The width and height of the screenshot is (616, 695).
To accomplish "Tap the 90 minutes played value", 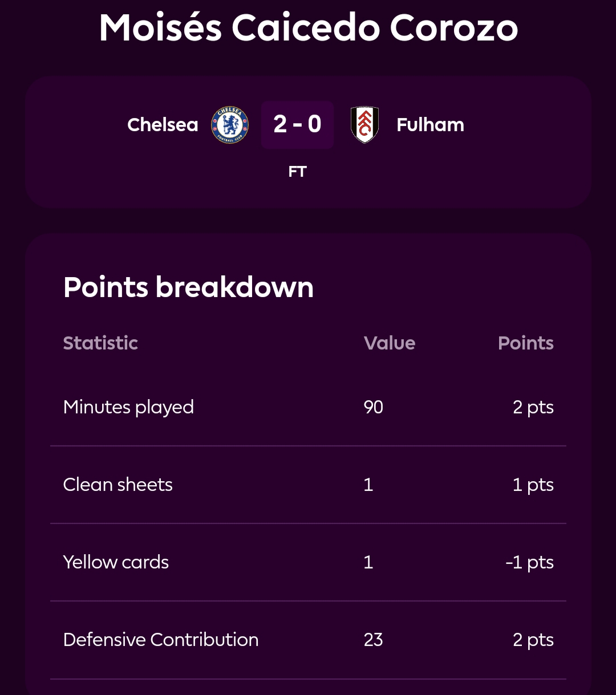I will [x=374, y=407].
